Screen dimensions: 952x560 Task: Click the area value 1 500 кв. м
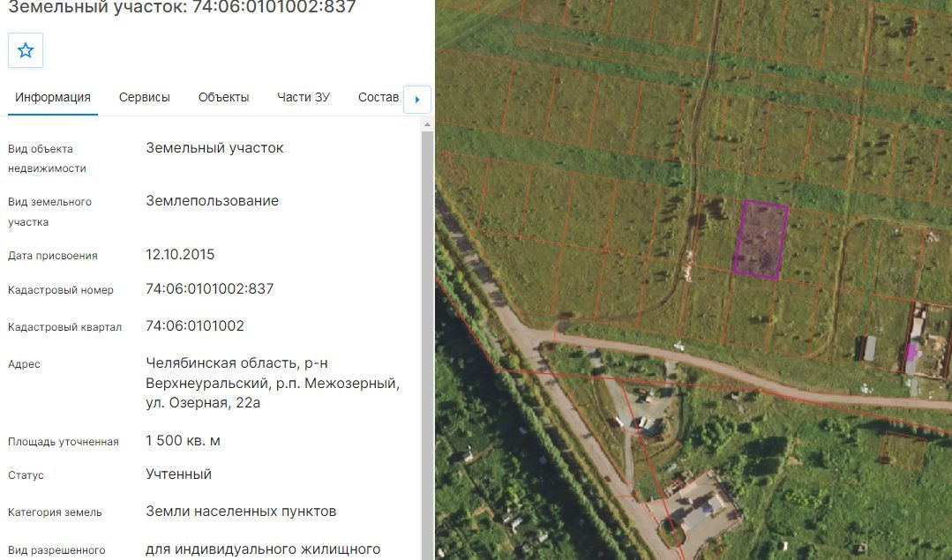183,440
